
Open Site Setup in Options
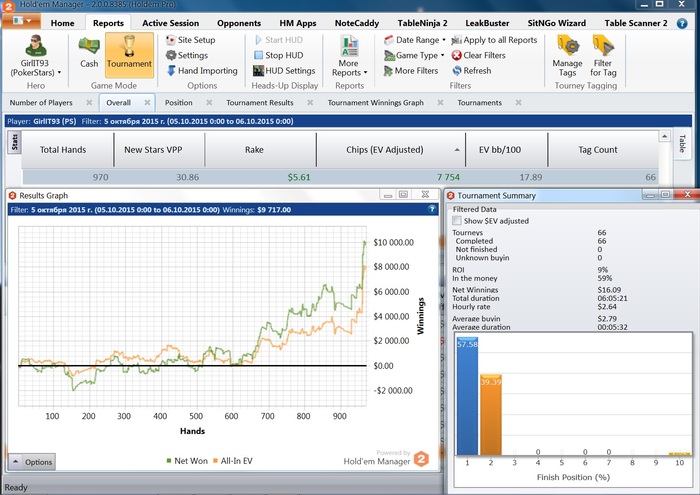point(190,40)
